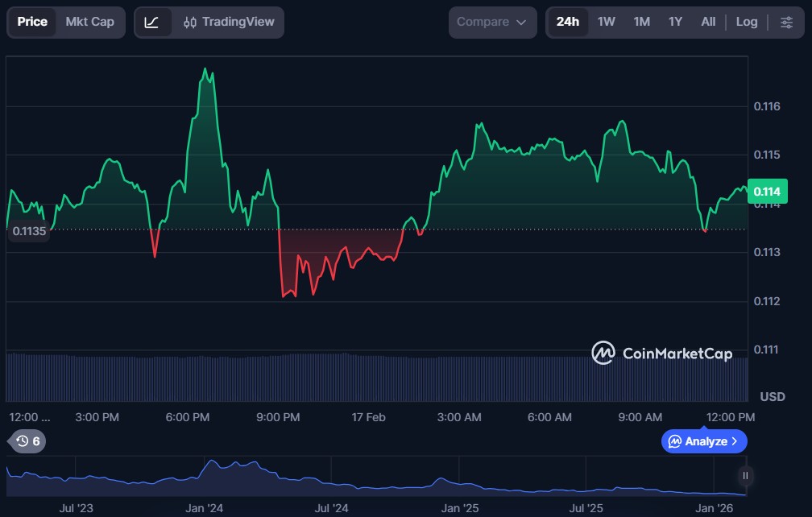Set chart range to 1M
This screenshot has height=517, width=812.
pos(641,22)
